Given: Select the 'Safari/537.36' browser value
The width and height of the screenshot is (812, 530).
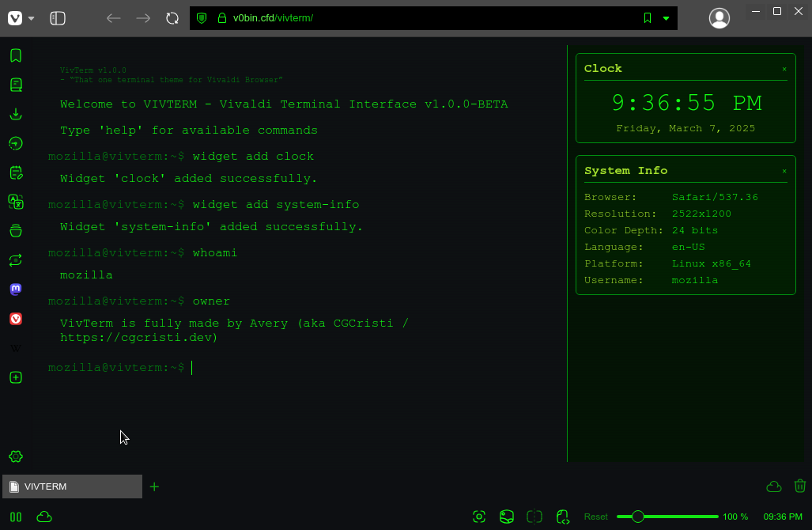Looking at the screenshot, I should [x=715, y=198].
